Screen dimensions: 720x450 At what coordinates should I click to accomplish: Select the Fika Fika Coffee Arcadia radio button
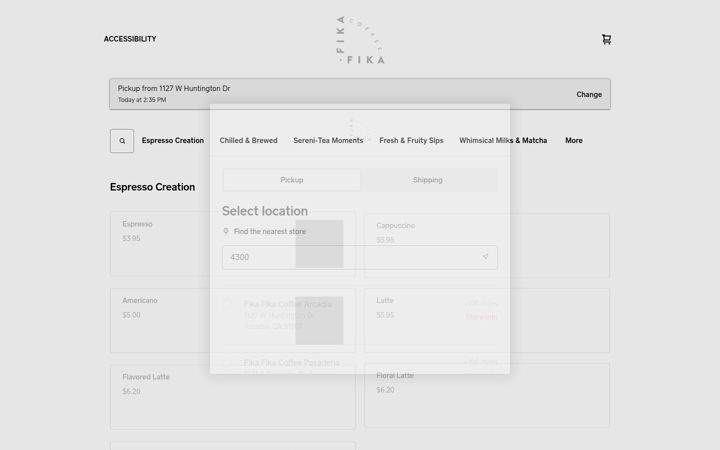pos(227,303)
